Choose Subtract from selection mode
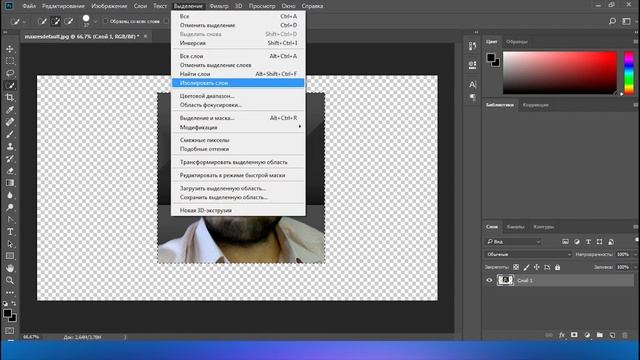 pyautogui.click(x=69, y=21)
